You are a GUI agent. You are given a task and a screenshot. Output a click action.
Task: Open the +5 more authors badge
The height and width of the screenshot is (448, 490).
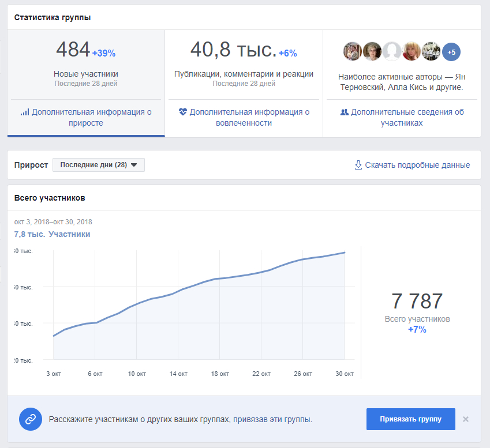pyautogui.click(x=451, y=52)
